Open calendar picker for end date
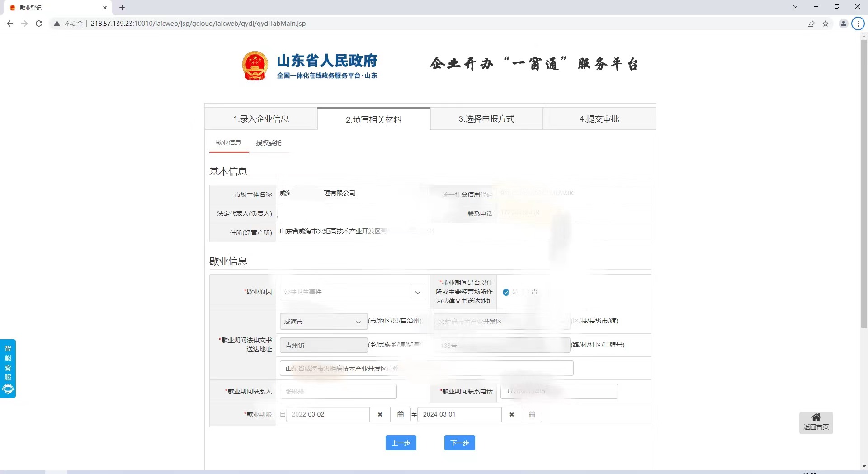The width and height of the screenshot is (868, 474). pyautogui.click(x=532, y=414)
